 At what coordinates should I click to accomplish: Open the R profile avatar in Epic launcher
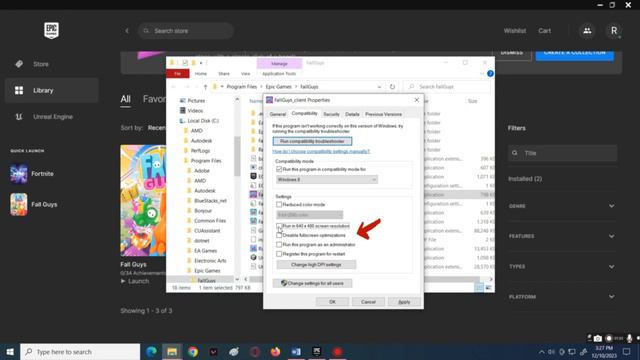pyautogui.click(x=613, y=31)
